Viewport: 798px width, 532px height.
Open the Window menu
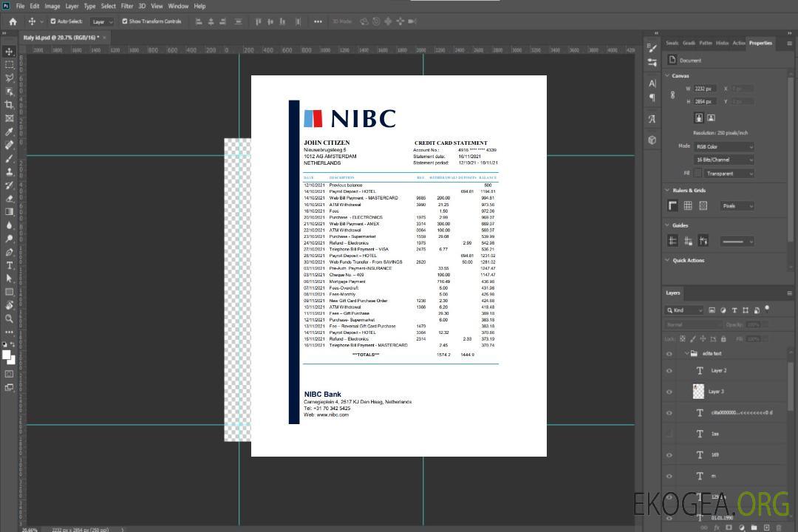point(178,6)
